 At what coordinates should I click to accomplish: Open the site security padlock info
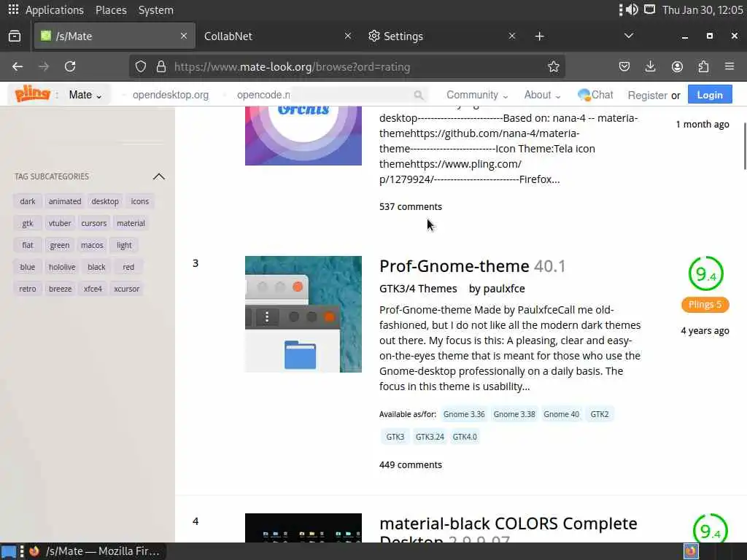pyautogui.click(x=161, y=66)
